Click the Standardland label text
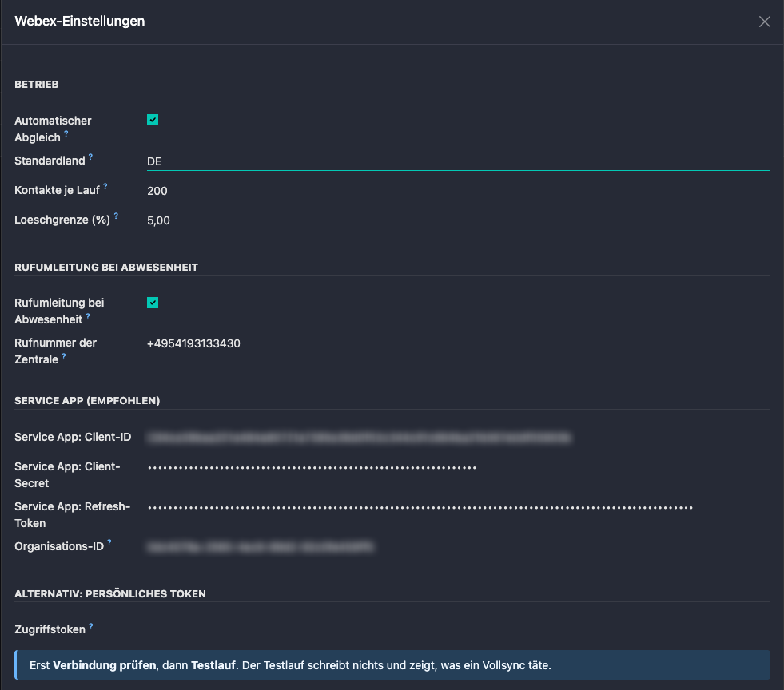The image size is (784, 690). click(50, 161)
